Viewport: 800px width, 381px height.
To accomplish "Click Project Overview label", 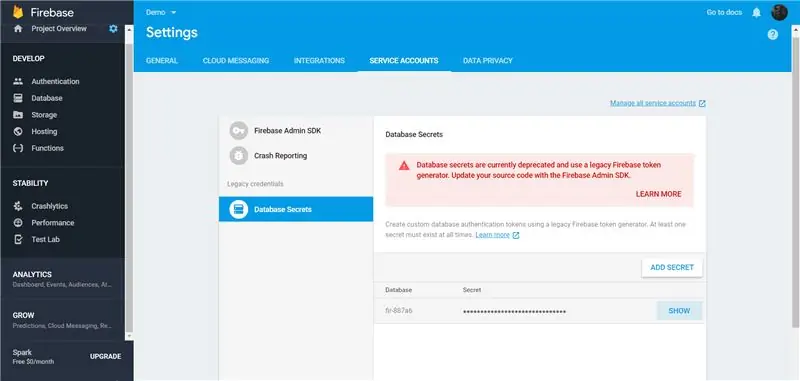I will tap(59, 29).
